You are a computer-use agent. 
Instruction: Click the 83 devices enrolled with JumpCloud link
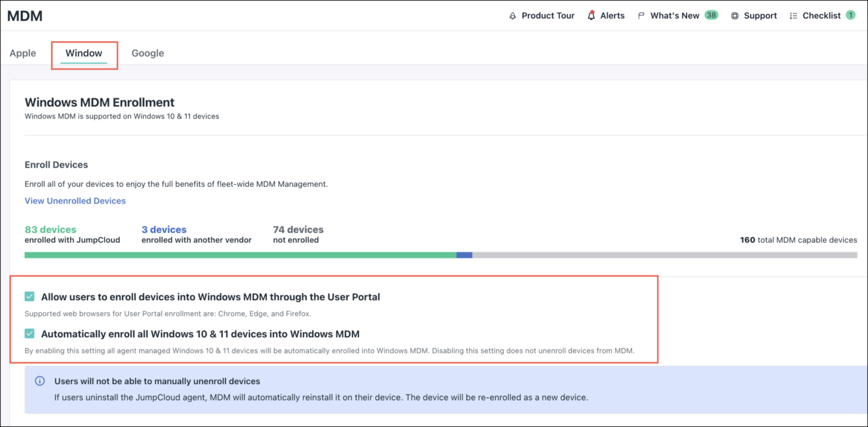pyautogui.click(x=50, y=229)
